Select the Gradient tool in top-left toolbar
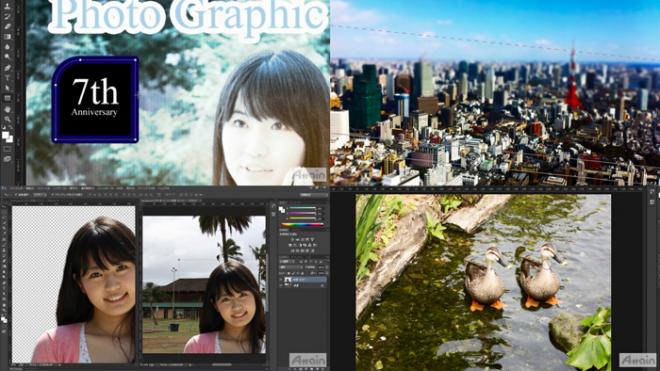 (7, 37)
